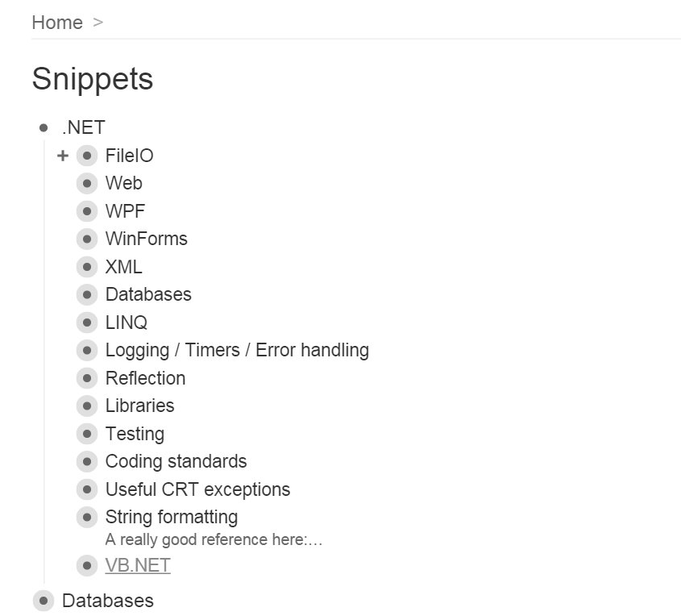Select the String formatting item text
The height and width of the screenshot is (616, 681).
click(171, 517)
